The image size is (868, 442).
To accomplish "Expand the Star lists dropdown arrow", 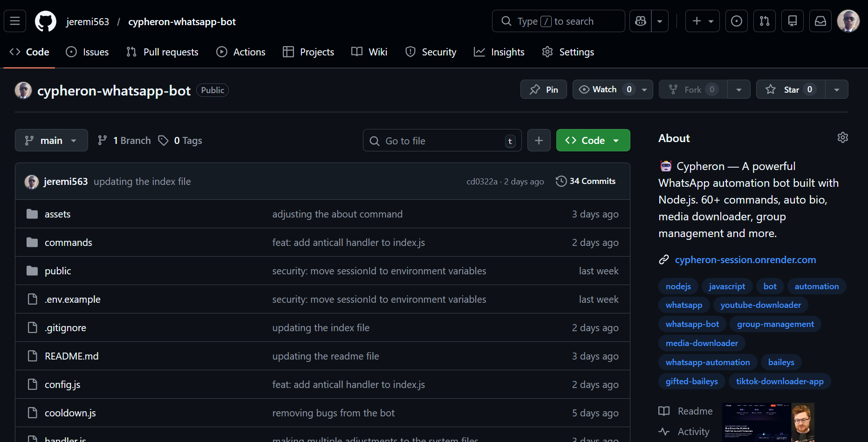I will [837, 89].
